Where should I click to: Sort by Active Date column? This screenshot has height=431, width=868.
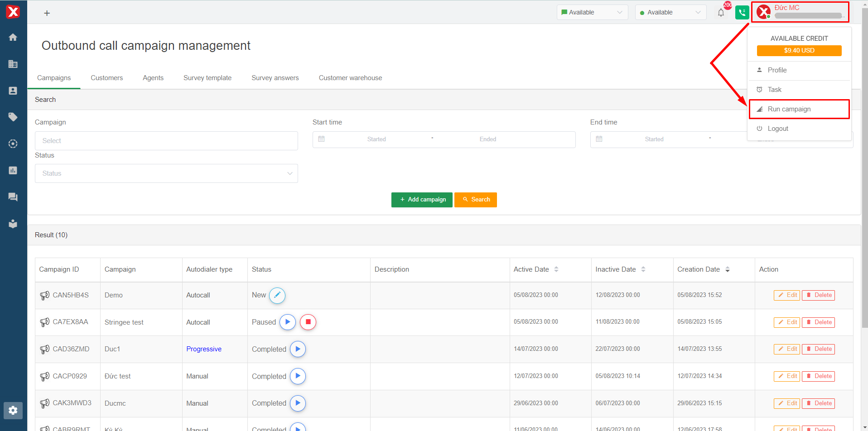556,269
